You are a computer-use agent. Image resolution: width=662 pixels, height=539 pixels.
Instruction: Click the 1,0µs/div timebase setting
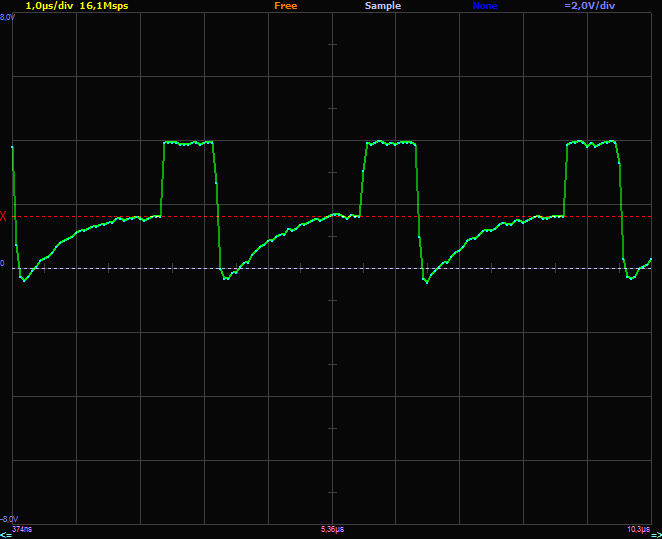(x=48, y=6)
